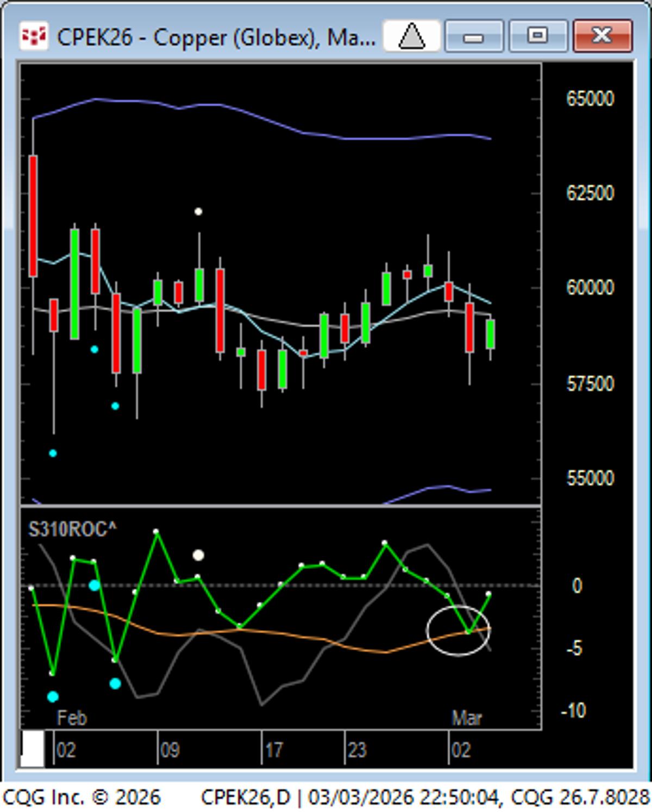Click the CQG logo icon in title bar
Image resolution: width=652 pixels, height=812 pixels.
click(x=33, y=36)
